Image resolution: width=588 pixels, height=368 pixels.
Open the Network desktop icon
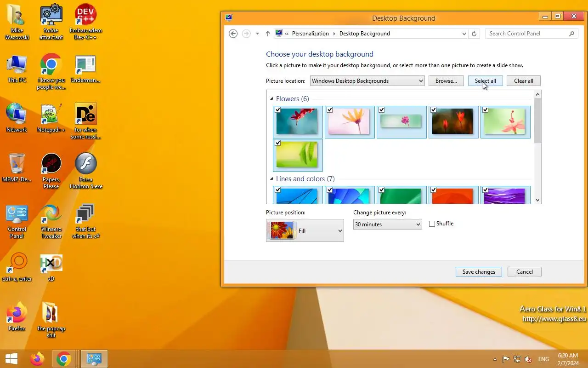[x=17, y=118]
